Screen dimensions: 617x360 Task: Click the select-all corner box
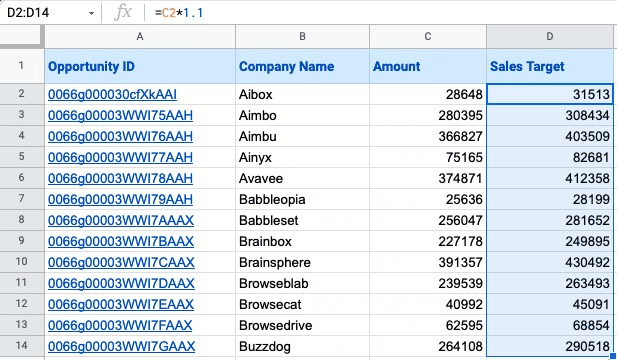21,36
